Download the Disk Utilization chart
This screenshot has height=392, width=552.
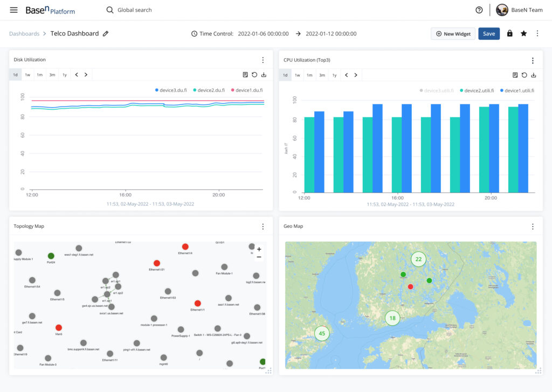[x=264, y=74]
